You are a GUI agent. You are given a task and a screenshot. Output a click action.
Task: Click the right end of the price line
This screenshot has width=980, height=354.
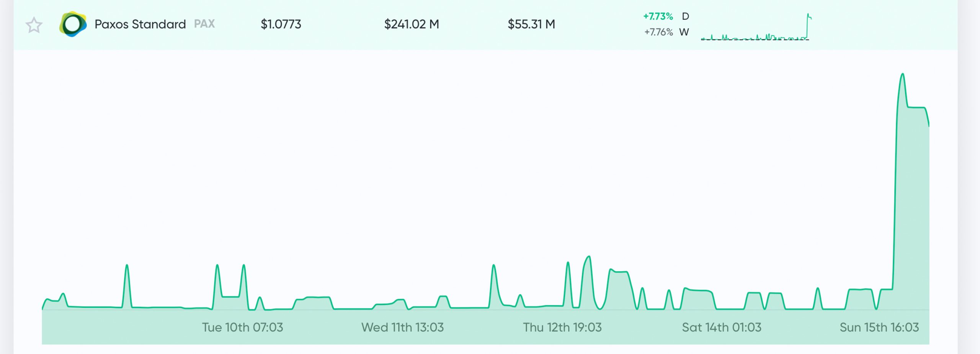(x=929, y=125)
